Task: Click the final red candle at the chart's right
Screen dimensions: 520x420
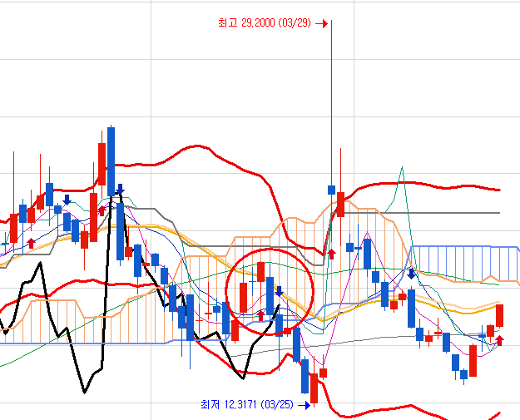Action: pos(499,315)
